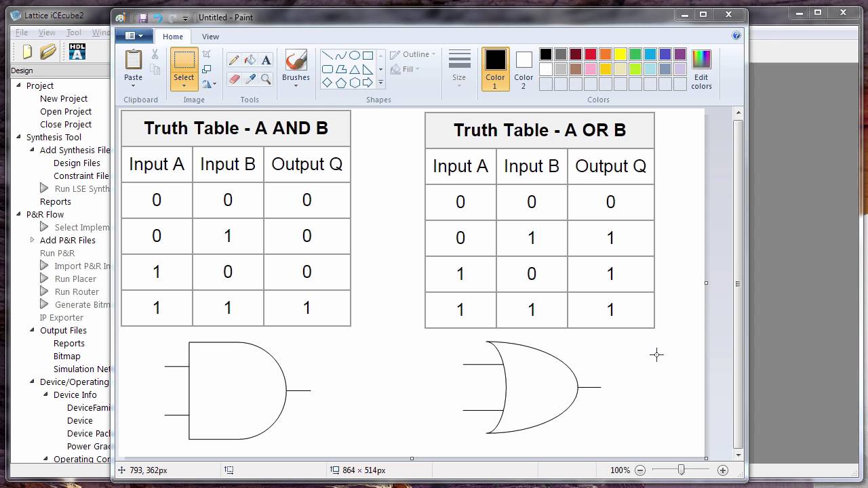The image size is (868, 488).
Task: Choose the Line shape
Action: coord(327,56)
